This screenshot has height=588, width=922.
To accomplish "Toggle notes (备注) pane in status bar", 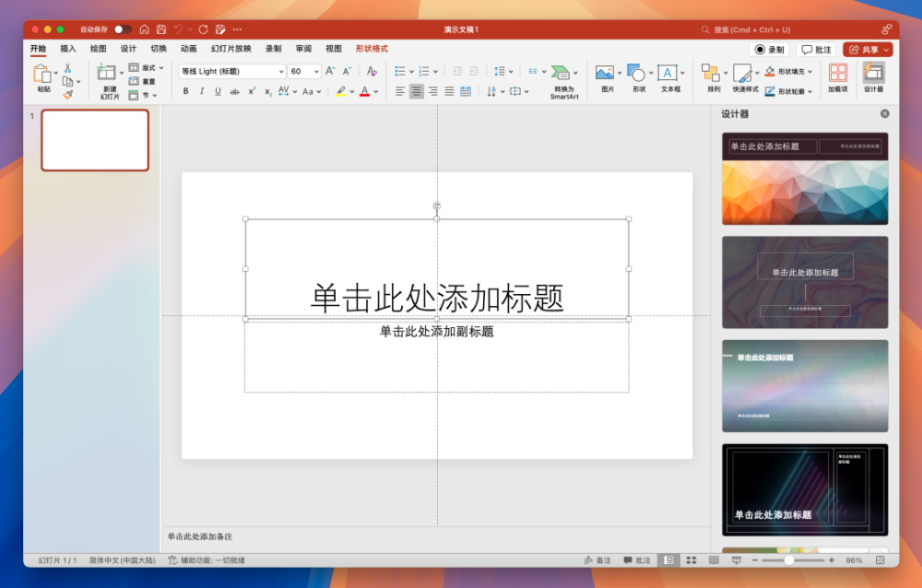I will coord(597,560).
